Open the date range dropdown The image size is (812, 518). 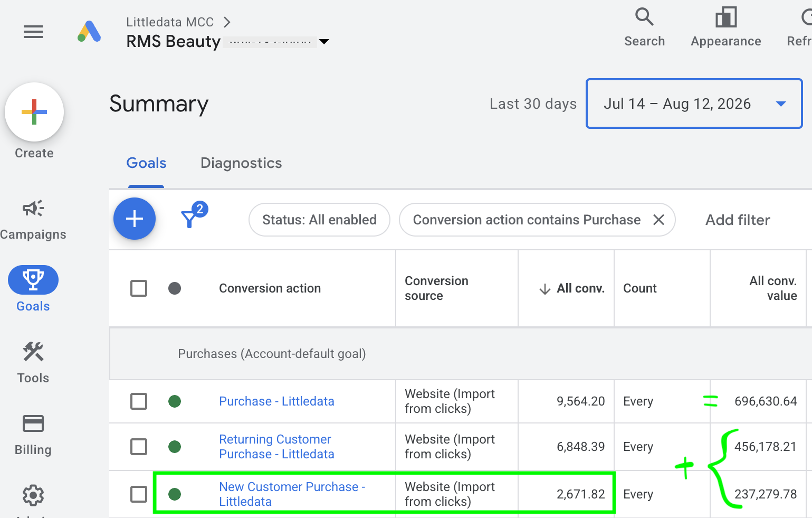click(694, 103)
